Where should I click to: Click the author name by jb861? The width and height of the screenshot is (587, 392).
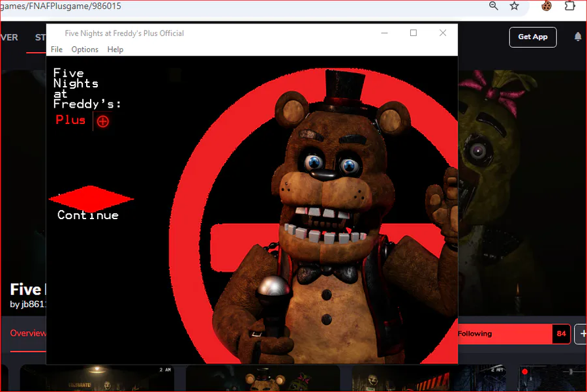click(x=27, y=304)
